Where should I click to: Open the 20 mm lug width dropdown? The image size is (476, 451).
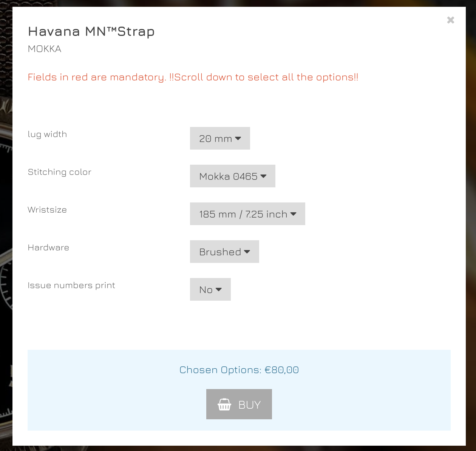coord(220,139)
